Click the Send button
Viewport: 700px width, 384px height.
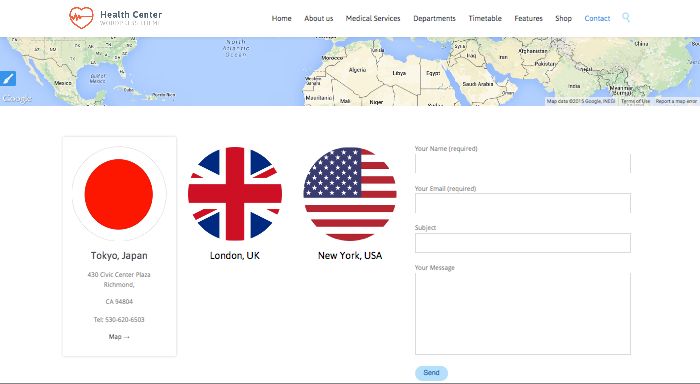coord(431,373)
